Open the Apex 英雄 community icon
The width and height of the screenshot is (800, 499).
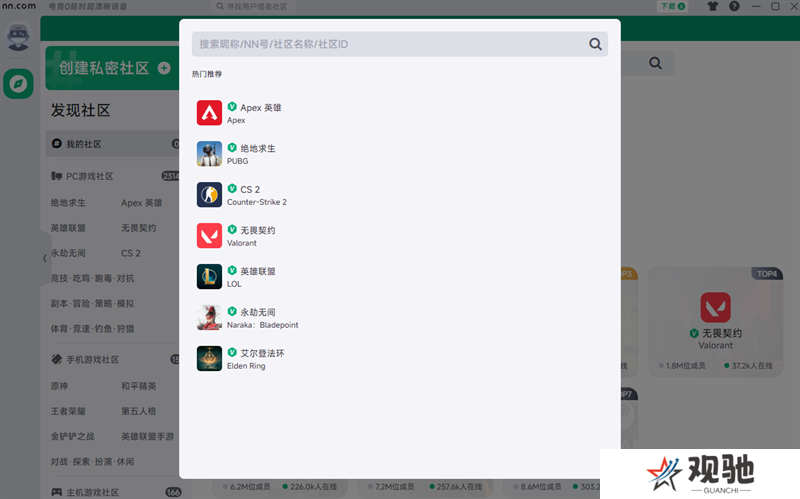click(x=209, y=113)
